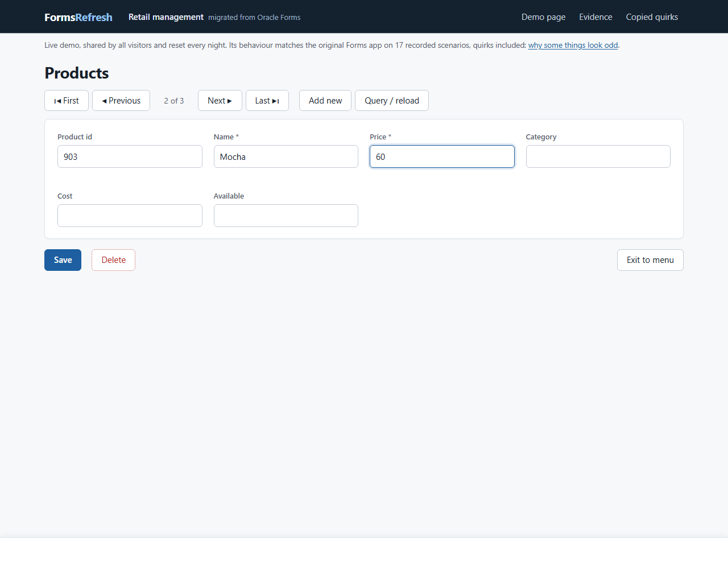Click into the Name field containing Mocha

286,156
